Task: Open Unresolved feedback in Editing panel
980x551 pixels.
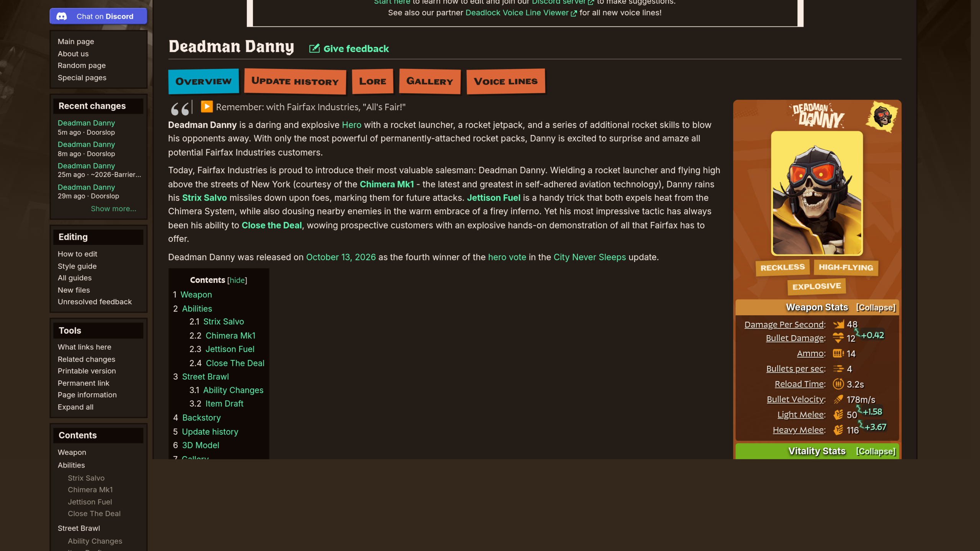Action: click(95, 302)
